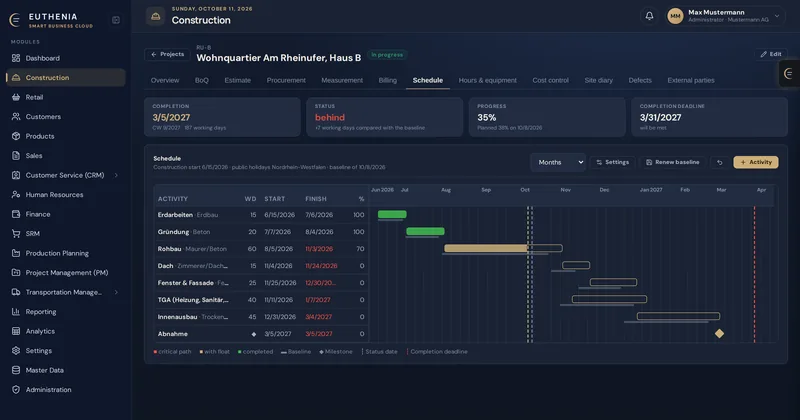Image resolution: width=800 pixels, height=420 pixels.
Task: Select the Construction module in sidebar
Action: point(66,78)
